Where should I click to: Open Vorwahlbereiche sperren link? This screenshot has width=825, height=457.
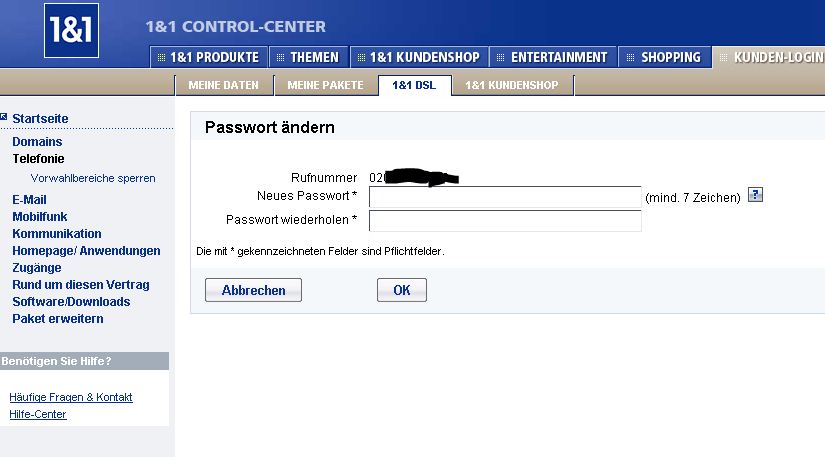tap(93, 179)
